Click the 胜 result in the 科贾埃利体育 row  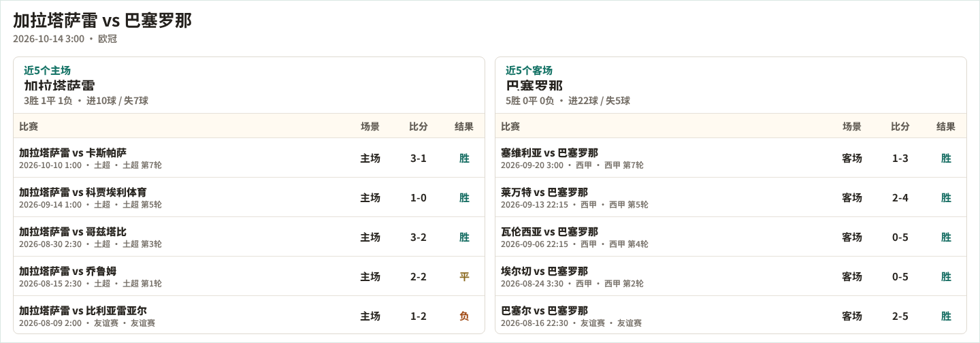click(464, 197)
